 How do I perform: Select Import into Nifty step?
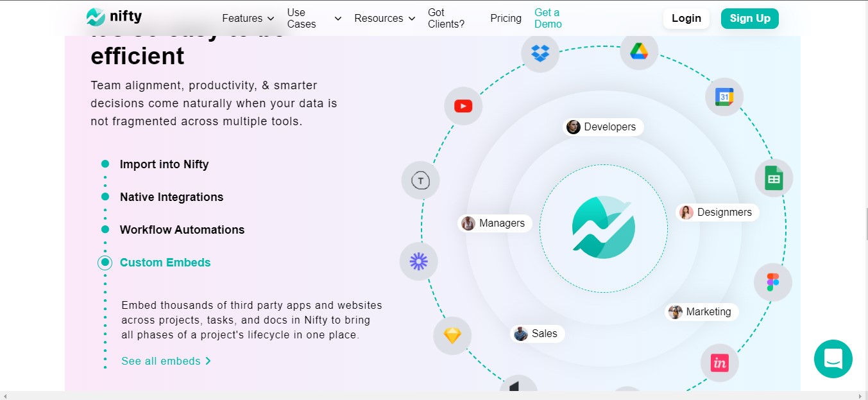(x=164, y=164)
